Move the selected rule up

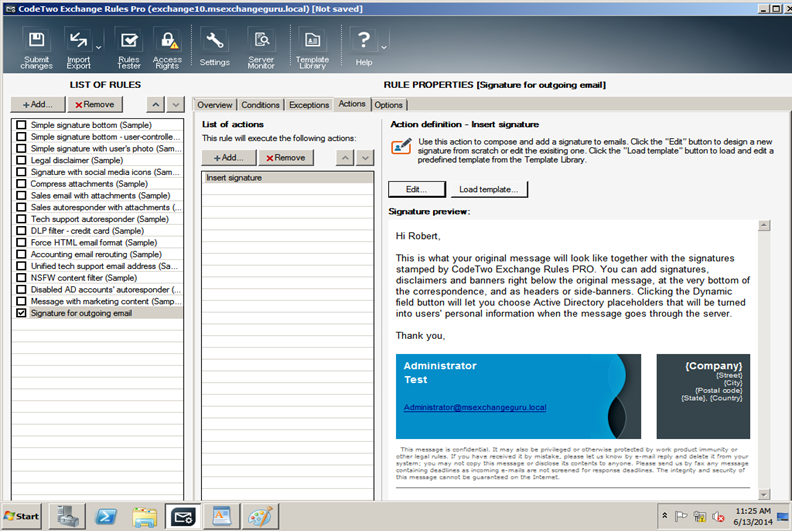point(156,105)
